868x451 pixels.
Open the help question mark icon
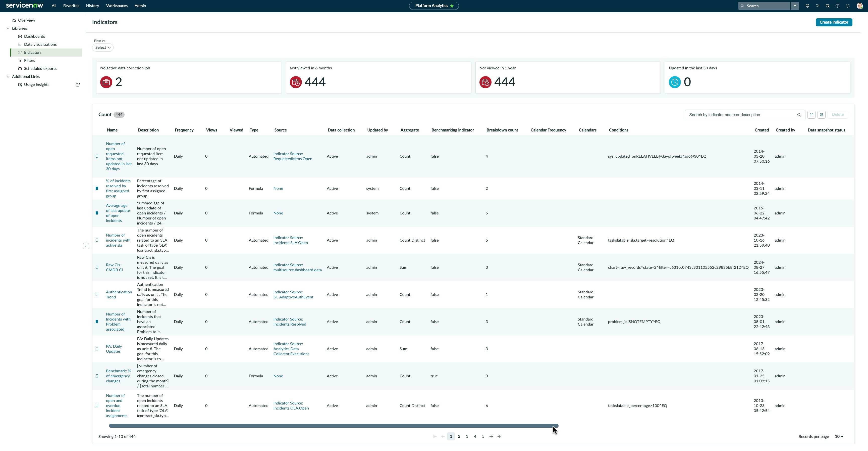(x=837, y=6)
